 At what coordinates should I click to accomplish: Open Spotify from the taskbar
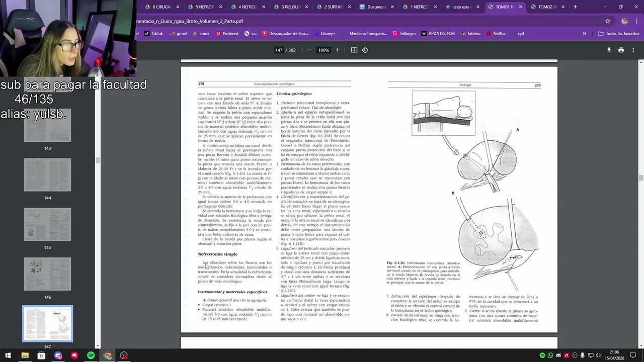pos(91,355)
